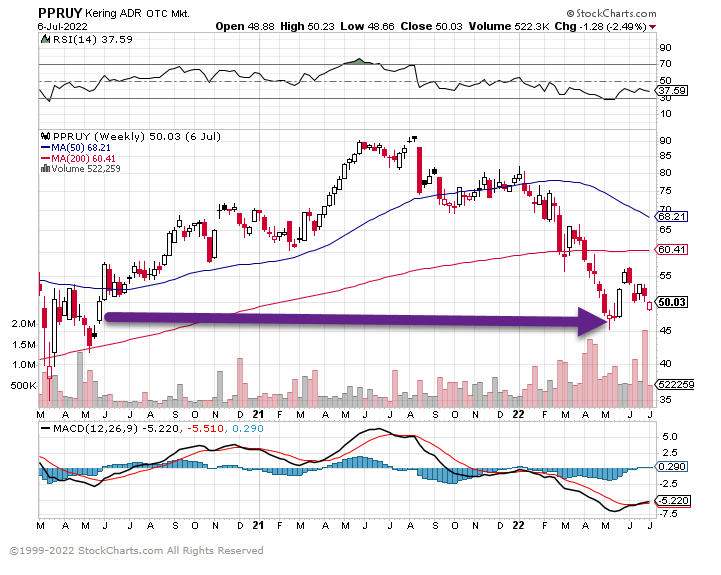This screenshot has width=721, height=575.
Task: Click the latest weekly candlestick at chart end
Action: [x=650, y=306]
